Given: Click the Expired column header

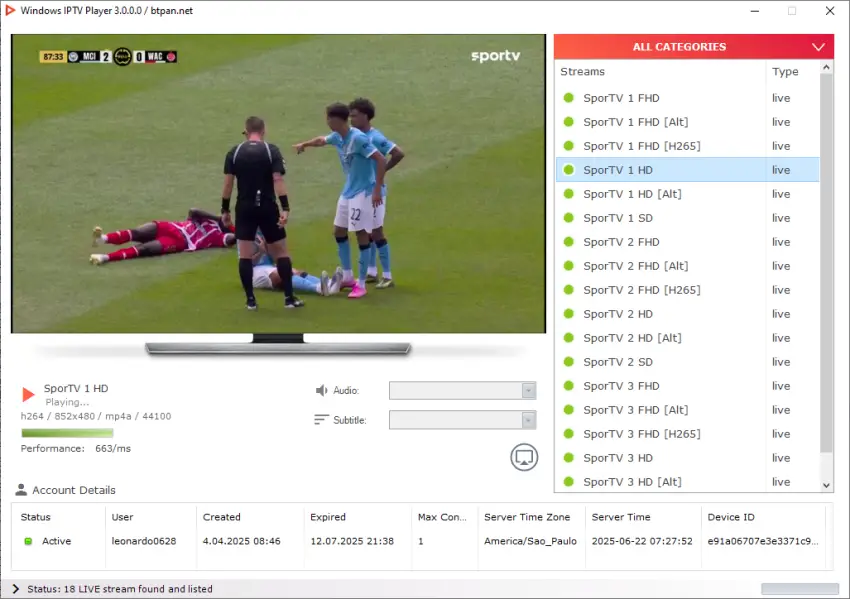Looking at the screenshot, I should pos(357,517).
